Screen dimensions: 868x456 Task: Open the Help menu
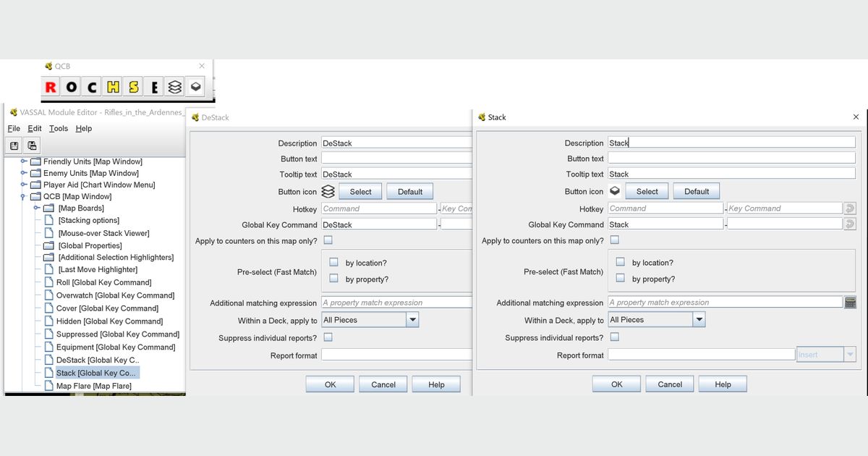(x=84, y=128)
